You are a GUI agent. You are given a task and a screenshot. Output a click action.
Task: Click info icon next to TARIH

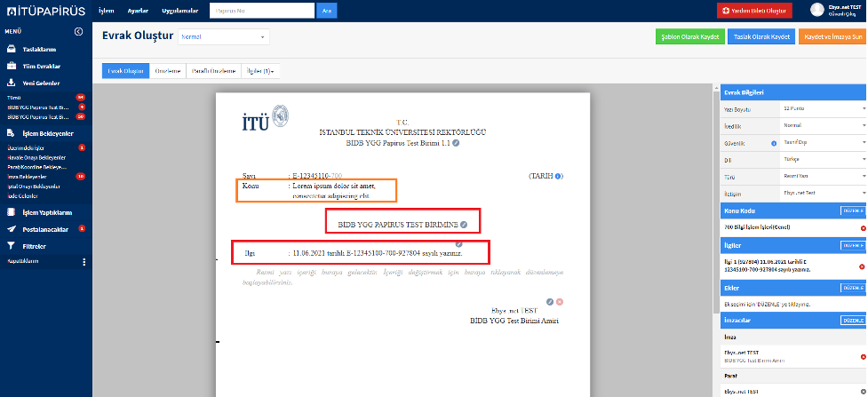[559, 176]
